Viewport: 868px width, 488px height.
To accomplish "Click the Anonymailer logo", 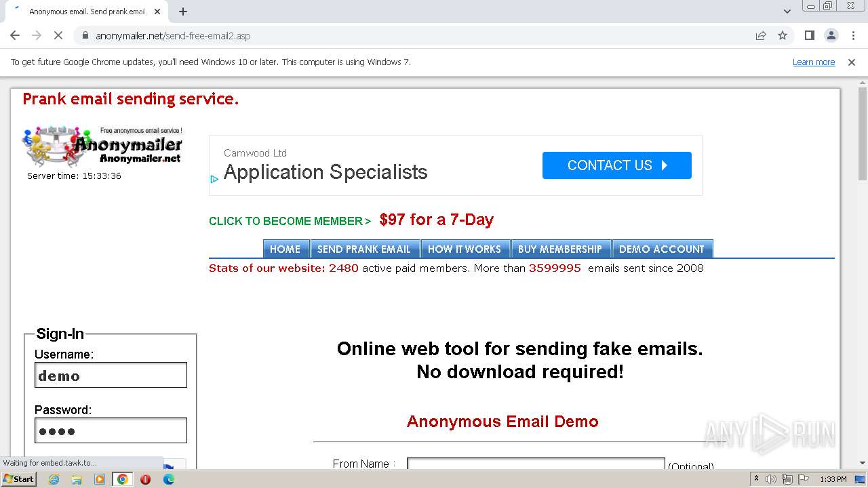I will point(103,145).
